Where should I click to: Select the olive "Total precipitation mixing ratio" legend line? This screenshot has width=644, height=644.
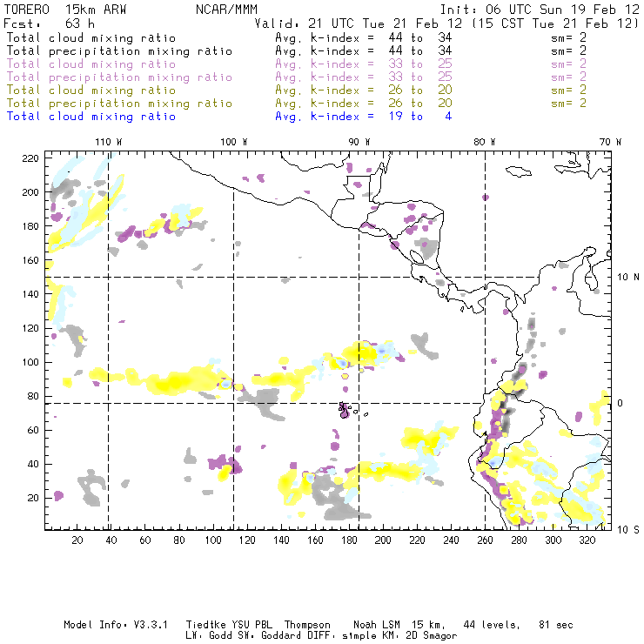coord(119,103)
